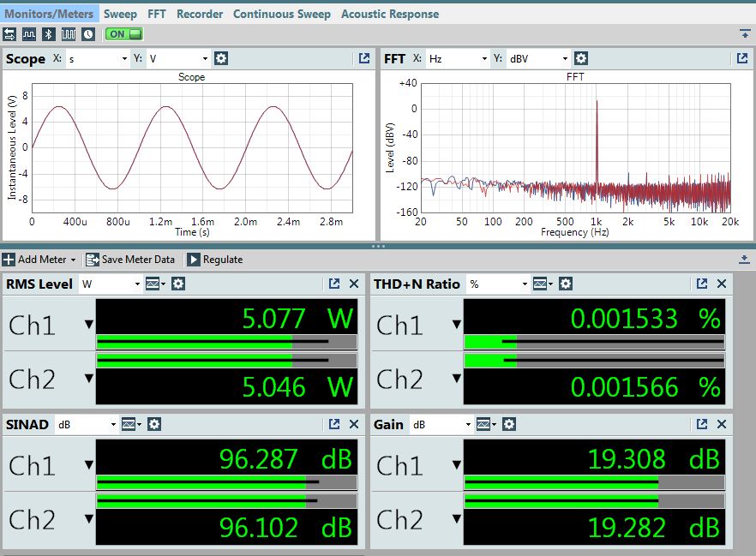The width and height of the screenshot is (756, 556).
Task: Open THD+N Ratio unit dropdown
Action: [498, 284]
